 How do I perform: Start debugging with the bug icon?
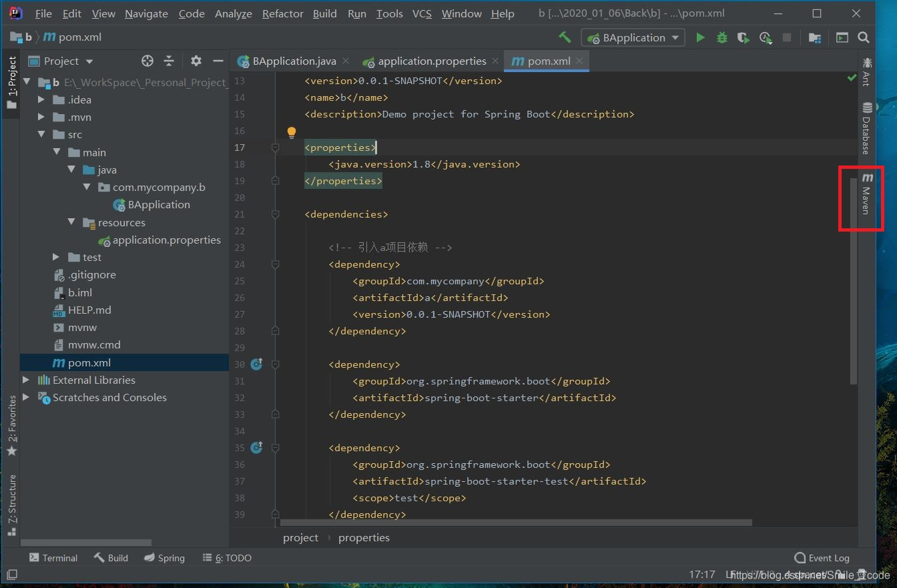pos(721,37)
